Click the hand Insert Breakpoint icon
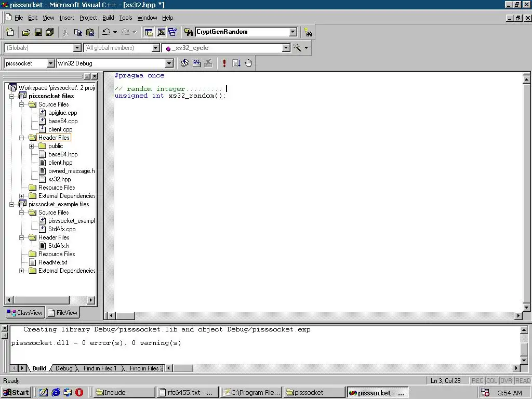Image resolution: width=532 pixels, height=399 pixels. [248, 63]
